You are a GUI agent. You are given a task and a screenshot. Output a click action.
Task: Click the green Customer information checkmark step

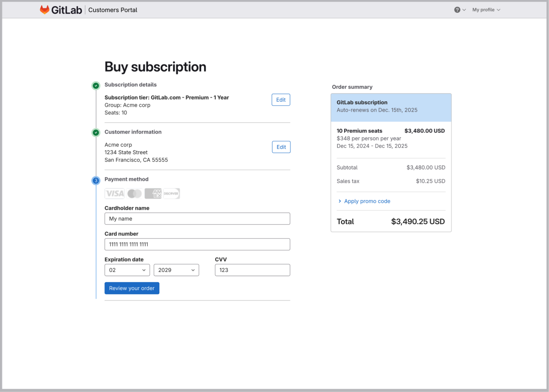96,133
